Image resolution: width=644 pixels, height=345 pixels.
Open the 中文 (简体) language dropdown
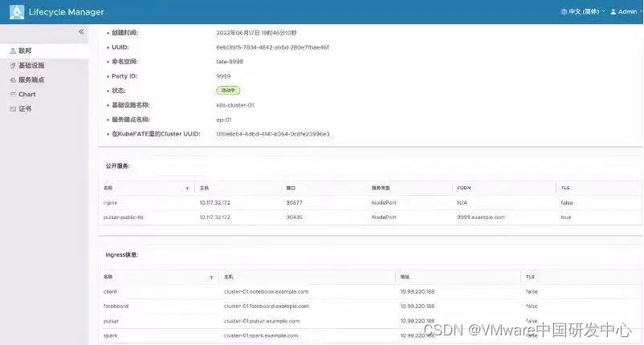click(583, 11)
